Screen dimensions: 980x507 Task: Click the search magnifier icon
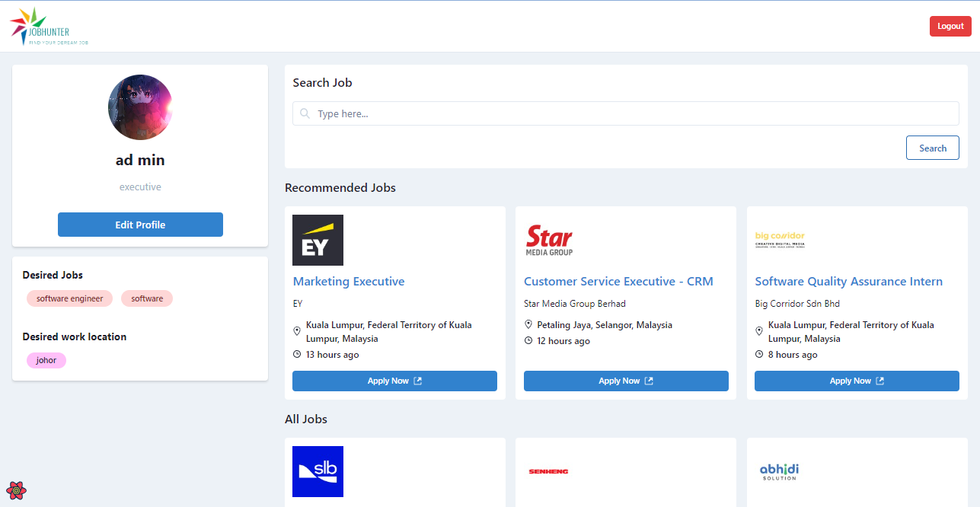click(x=305, y=113)
